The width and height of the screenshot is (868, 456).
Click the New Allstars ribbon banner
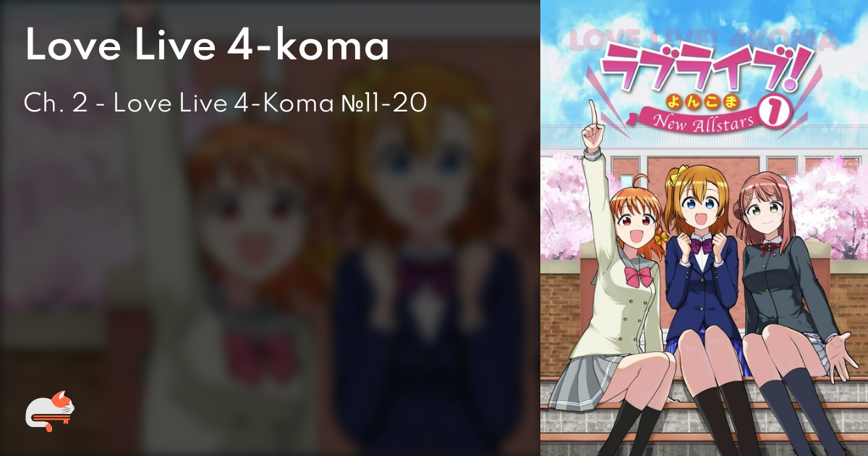(698, 117)
